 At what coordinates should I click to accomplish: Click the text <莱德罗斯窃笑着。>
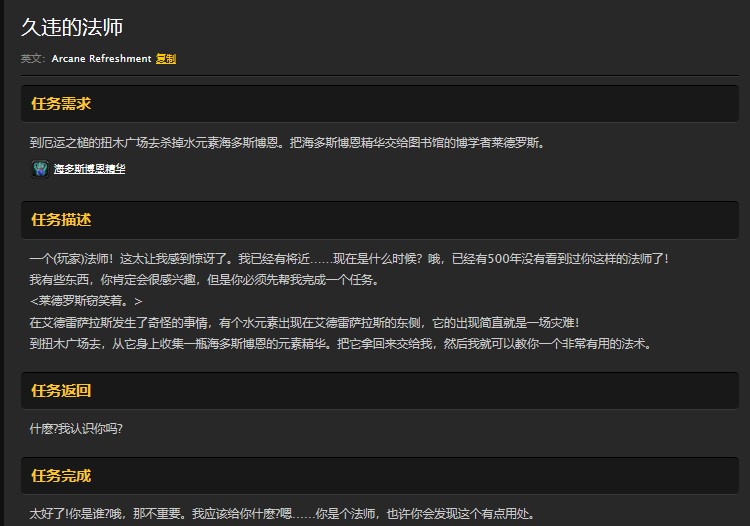[86, 301]
